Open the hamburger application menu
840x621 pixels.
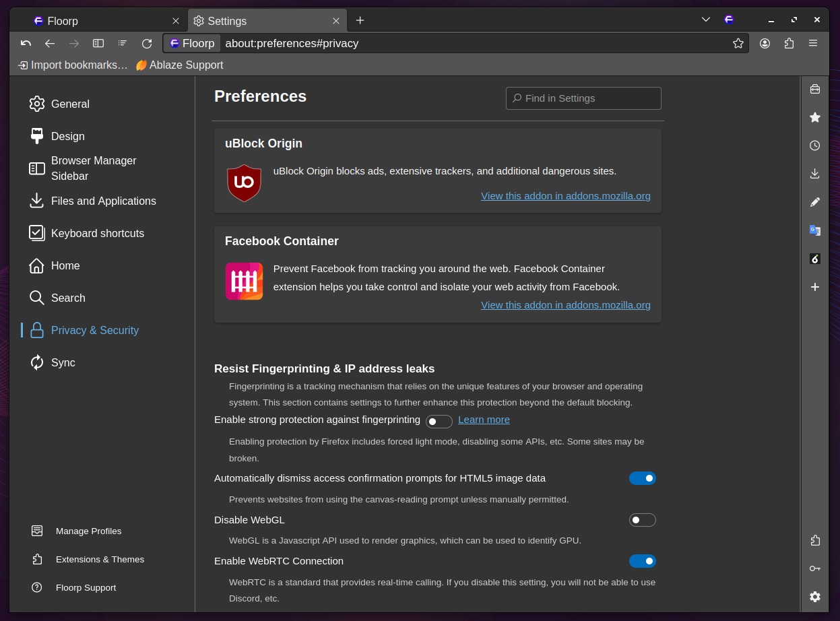pyautogui.click(x=812, y=43)
